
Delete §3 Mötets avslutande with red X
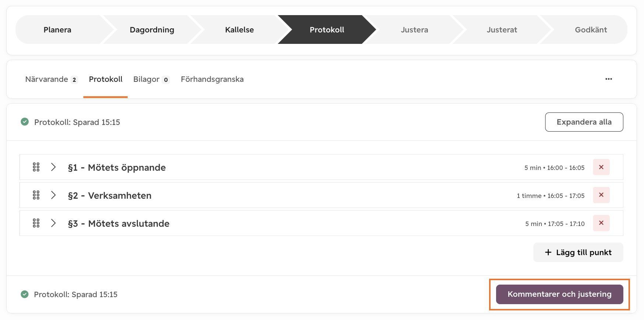[601, 223]
